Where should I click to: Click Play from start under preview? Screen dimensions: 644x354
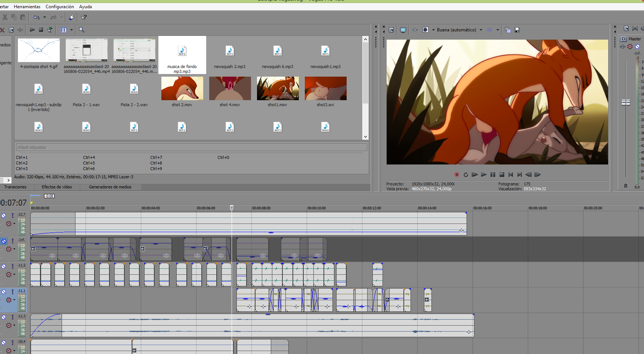point(475,175)
